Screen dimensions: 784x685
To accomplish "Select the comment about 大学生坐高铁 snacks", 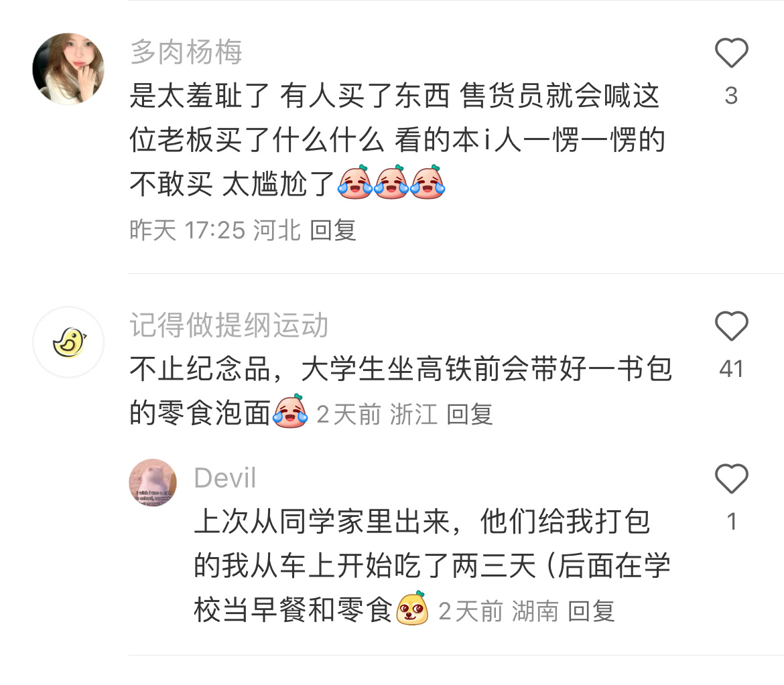I will pos(401,391).
